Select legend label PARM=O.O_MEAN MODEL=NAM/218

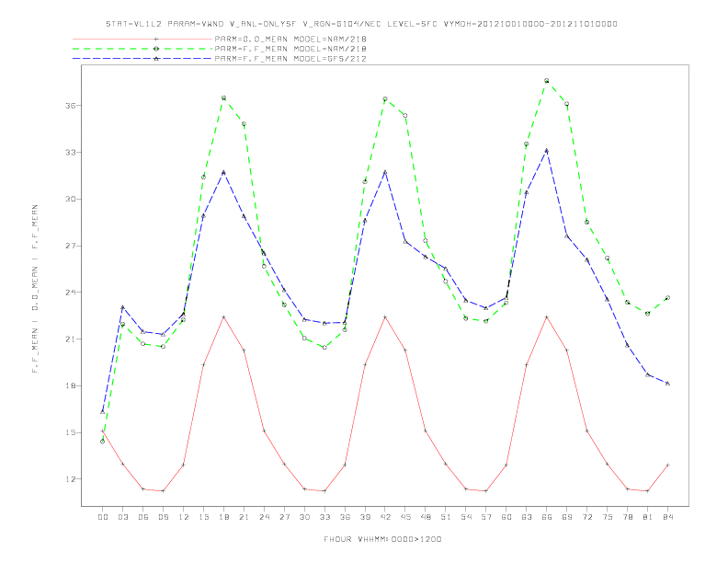290,39
